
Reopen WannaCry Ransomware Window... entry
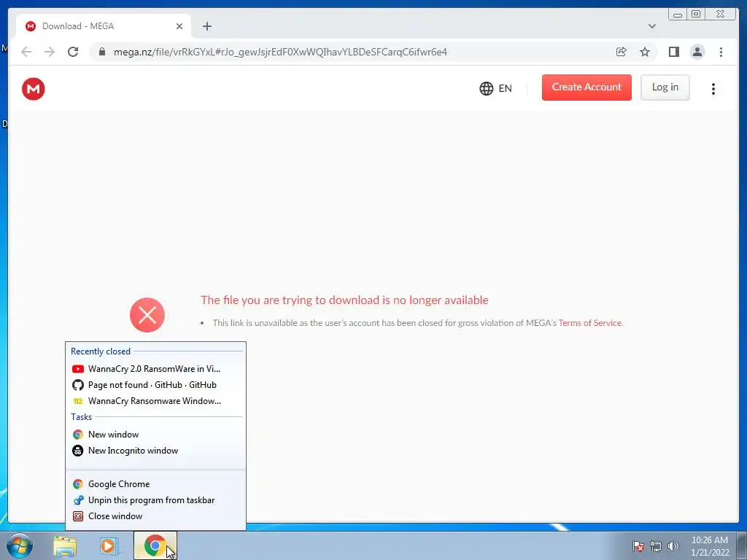pyautogui.click(x=156, y=401)
